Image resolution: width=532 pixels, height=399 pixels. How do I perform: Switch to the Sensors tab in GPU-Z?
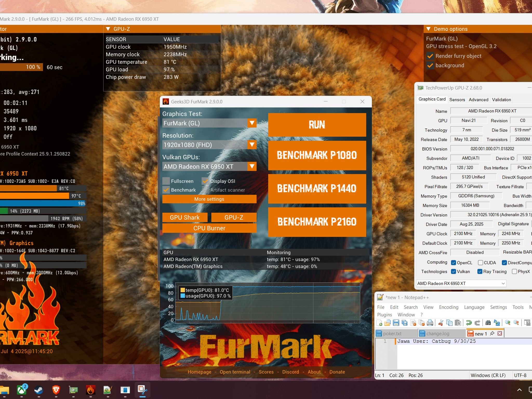click(457, 100)
